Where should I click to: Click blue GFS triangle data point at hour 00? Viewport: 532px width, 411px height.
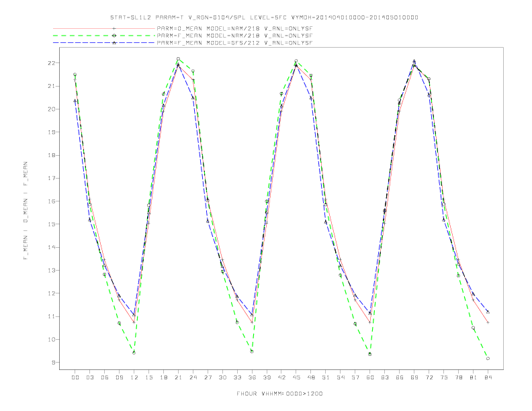click(x=75, y=101)
